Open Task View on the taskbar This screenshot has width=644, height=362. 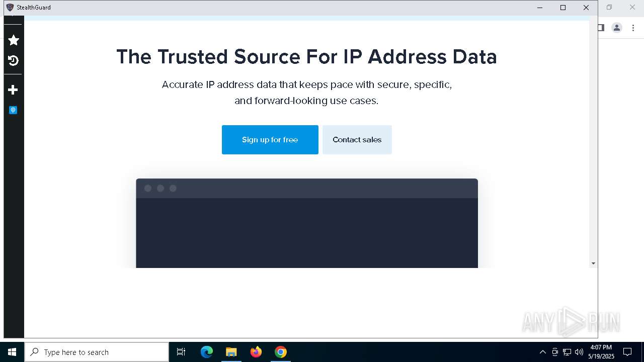tap(181, 352)
